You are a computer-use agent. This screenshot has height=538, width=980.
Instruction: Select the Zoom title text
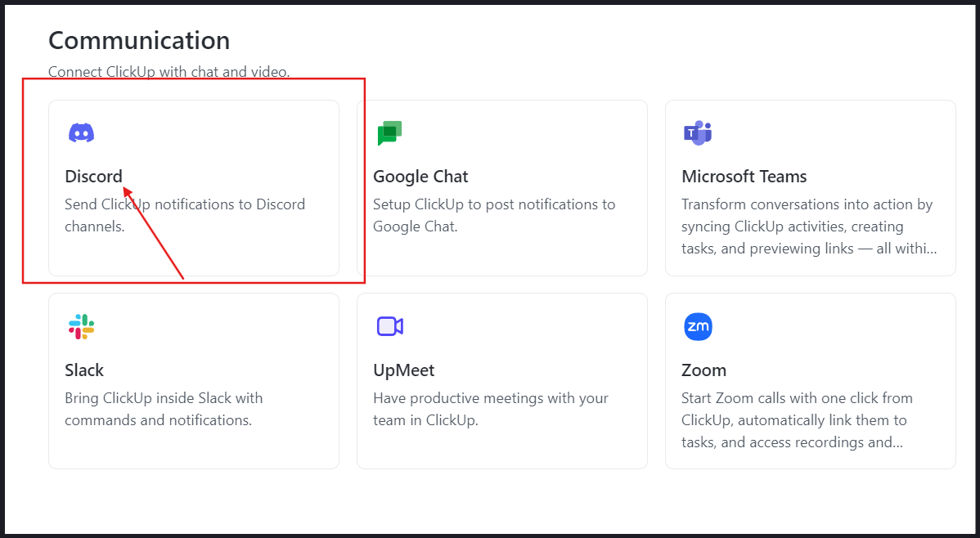coord(704,370)
